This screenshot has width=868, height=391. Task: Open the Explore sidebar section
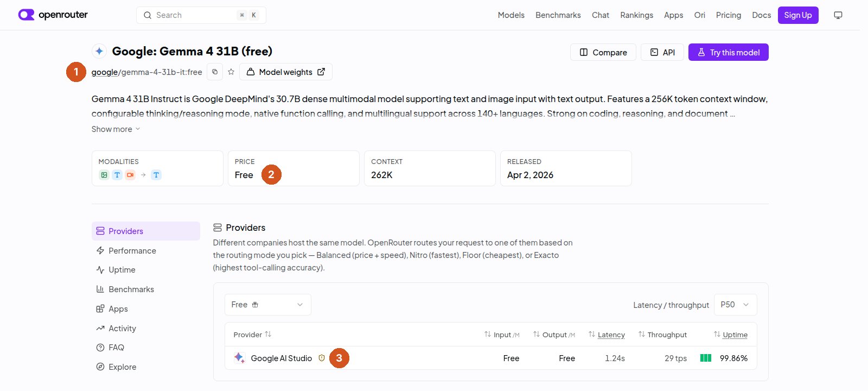(x=146, y=367)
